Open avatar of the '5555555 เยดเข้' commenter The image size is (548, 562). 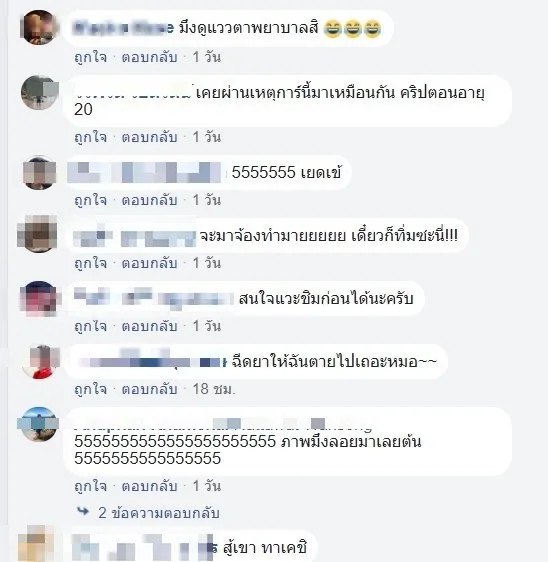[39, 173]
